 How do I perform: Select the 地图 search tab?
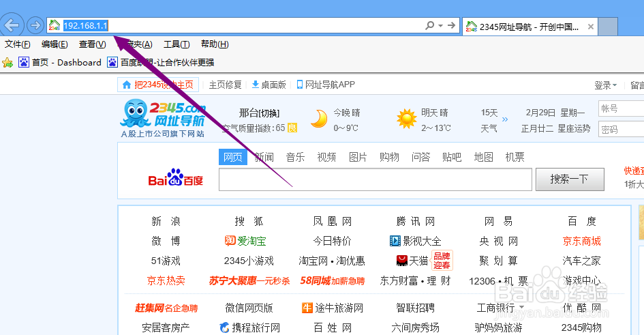point(483,157)
